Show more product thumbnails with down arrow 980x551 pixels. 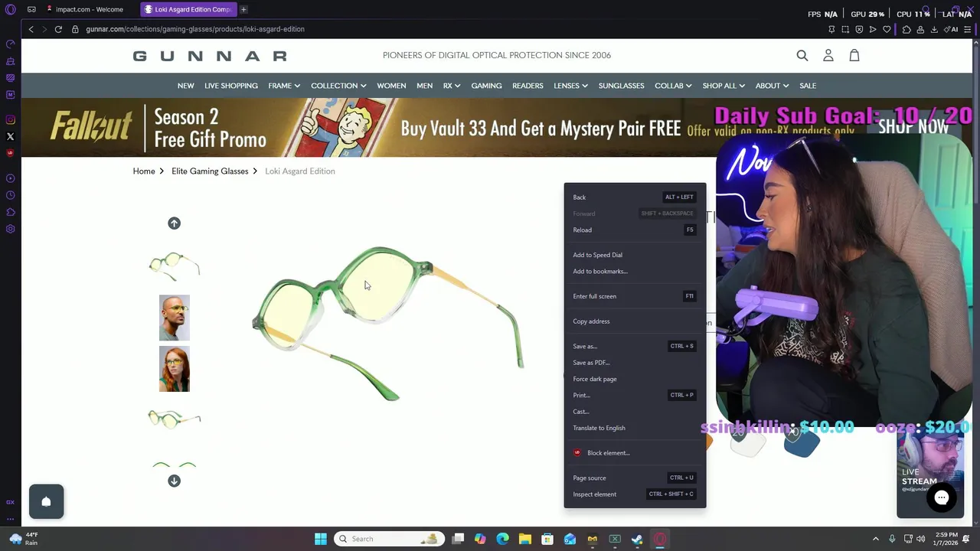174,481
